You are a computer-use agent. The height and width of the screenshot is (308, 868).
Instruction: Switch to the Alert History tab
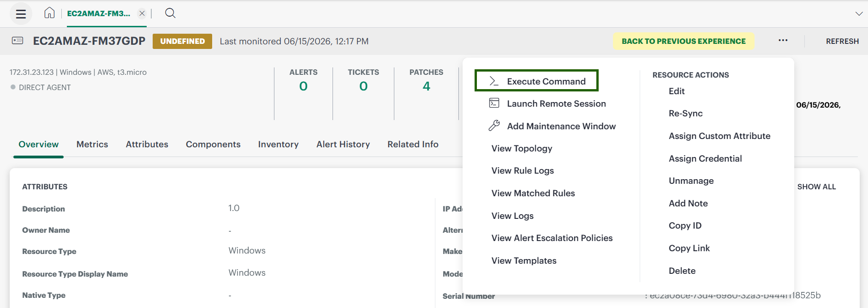pyautogui.click(x=343, y=144)
